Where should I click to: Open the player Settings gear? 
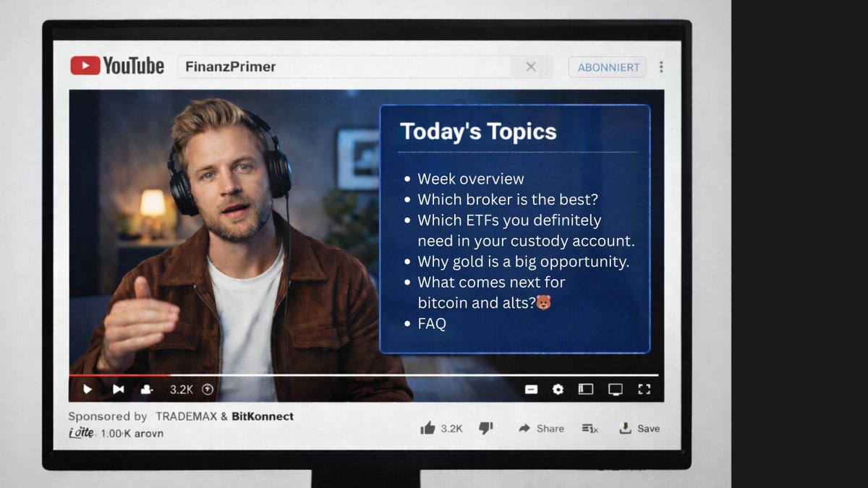(x=558, y=389)
